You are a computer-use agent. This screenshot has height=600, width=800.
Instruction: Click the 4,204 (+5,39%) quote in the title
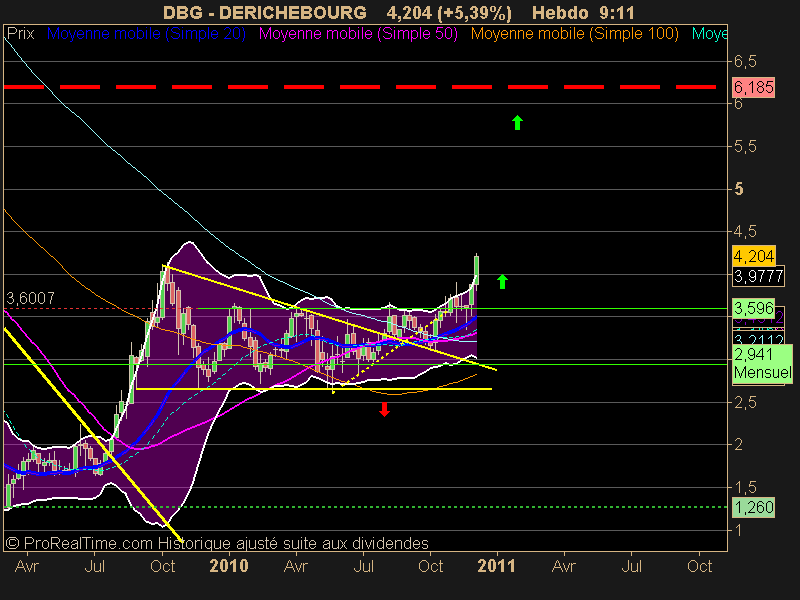tap(449, 13)
